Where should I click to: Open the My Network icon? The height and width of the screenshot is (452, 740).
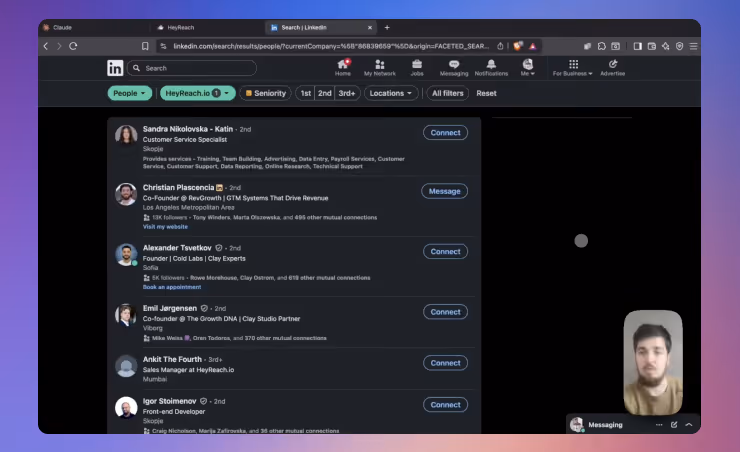[x=379, y=67]
